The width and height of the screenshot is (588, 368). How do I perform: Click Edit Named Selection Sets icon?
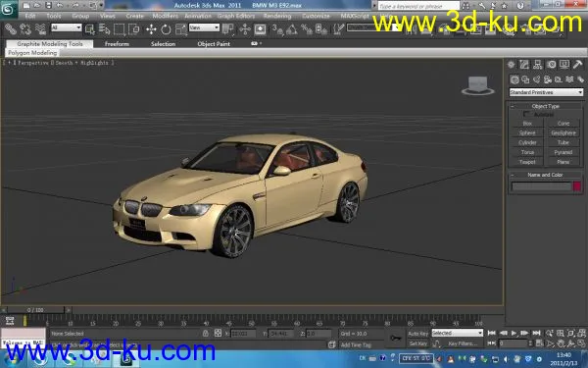(339, 28)
